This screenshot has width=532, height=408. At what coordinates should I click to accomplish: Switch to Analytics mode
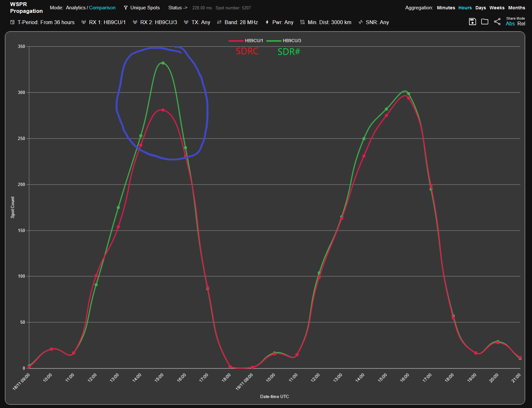76,8
